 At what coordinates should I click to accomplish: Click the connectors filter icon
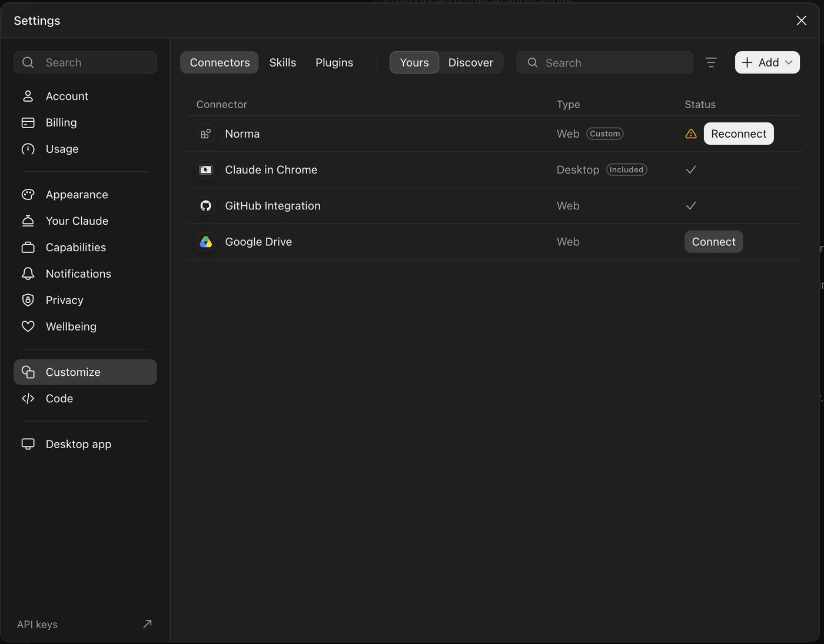(x=711, y=62)
